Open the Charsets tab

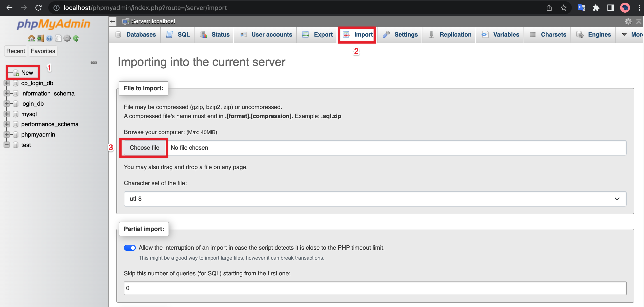coord(547,35)
